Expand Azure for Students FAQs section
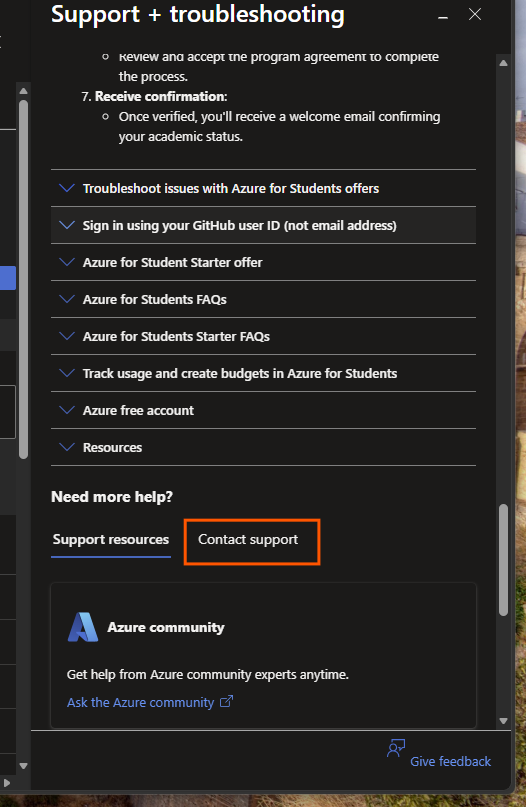 [264, 300]
